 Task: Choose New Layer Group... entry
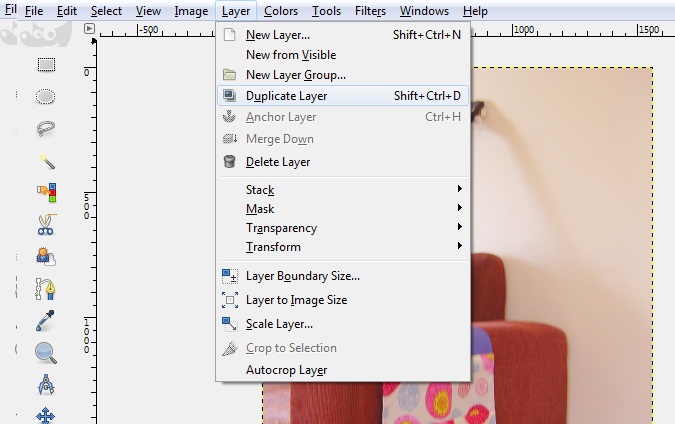tap(343, 75)
